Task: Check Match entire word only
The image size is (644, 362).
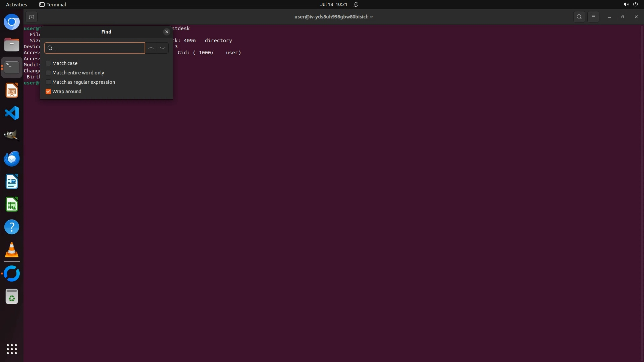Action: pos(48,73)
